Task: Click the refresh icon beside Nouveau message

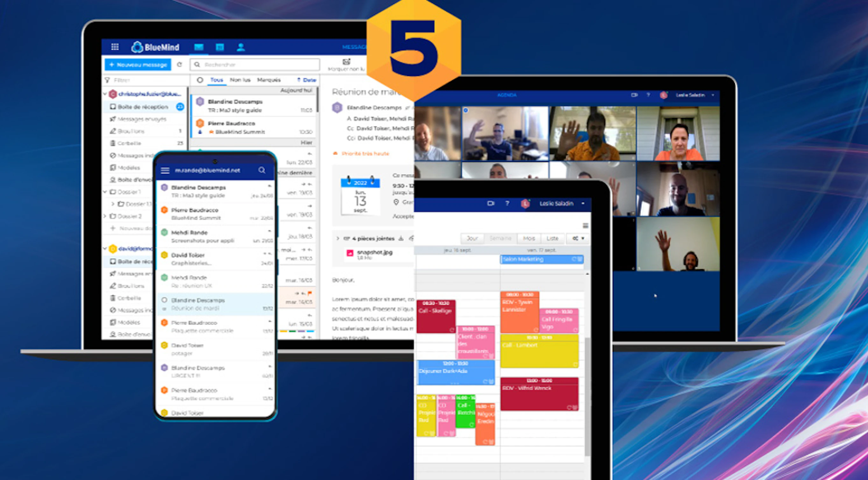Action: (180, 64)
